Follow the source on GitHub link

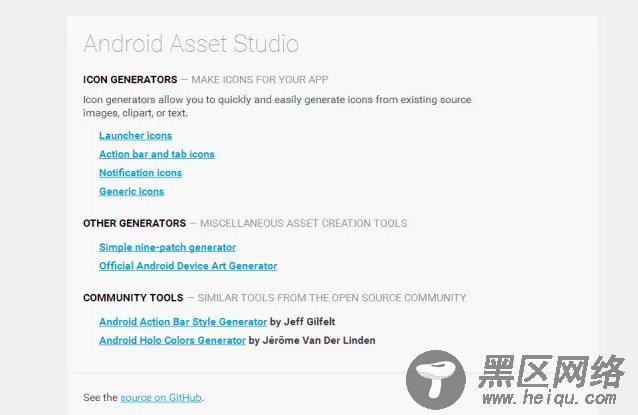pos(161,398)
